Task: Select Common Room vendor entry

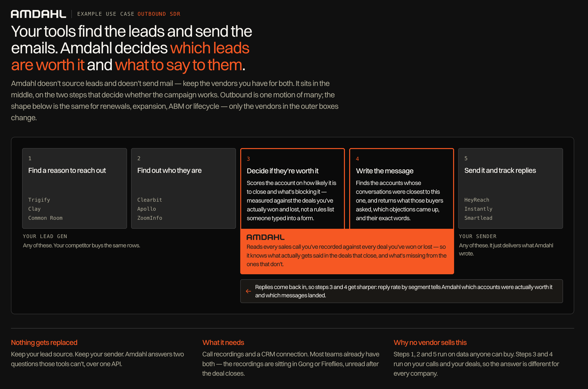Action: 45,218
